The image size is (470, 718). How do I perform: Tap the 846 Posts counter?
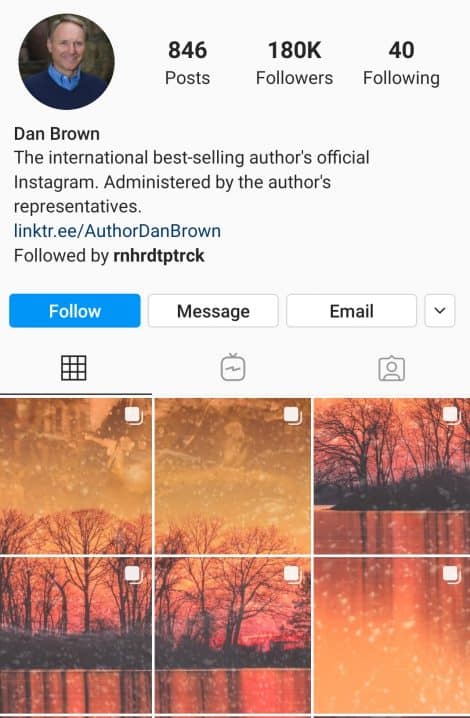click(187, 63)
